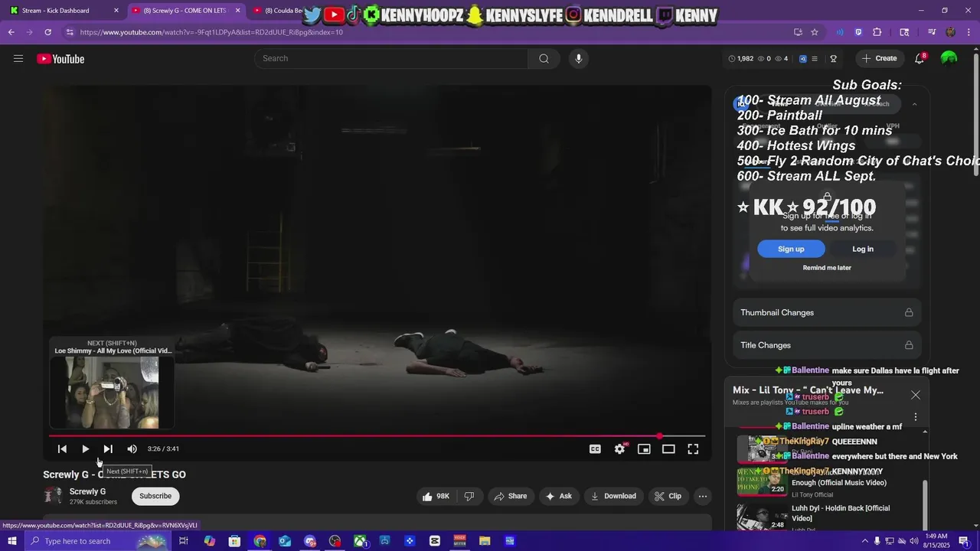
Task: Choose Remind me later link
Action: click(x=827, y=268)
